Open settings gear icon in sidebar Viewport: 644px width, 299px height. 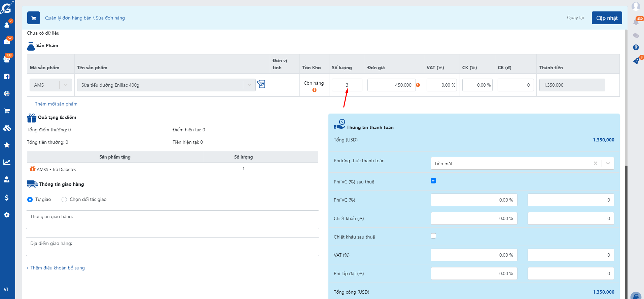pyautogui.click(x=7, y=215)
